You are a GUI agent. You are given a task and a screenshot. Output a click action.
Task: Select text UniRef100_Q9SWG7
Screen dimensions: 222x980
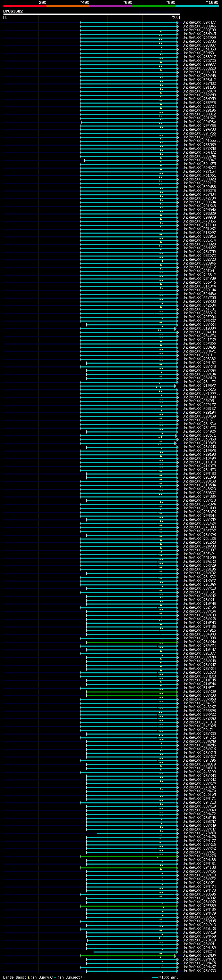pyautogui.click(x=199, y=45)
